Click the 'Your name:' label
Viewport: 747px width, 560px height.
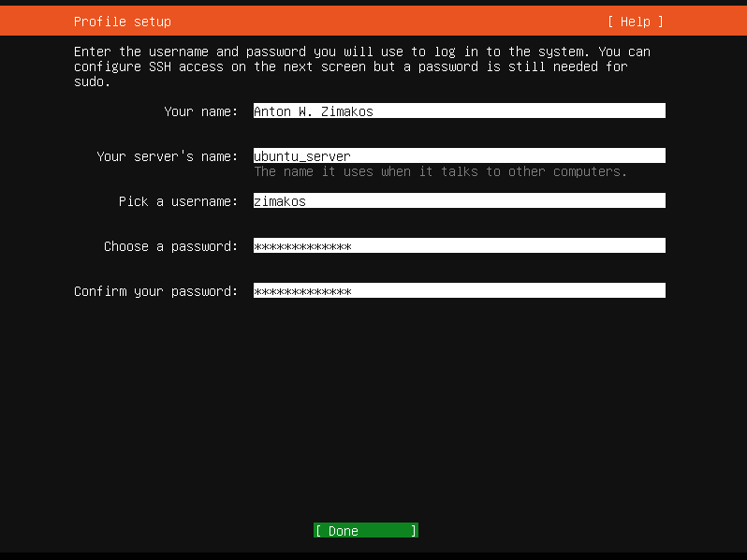click(x=200, y=111)
